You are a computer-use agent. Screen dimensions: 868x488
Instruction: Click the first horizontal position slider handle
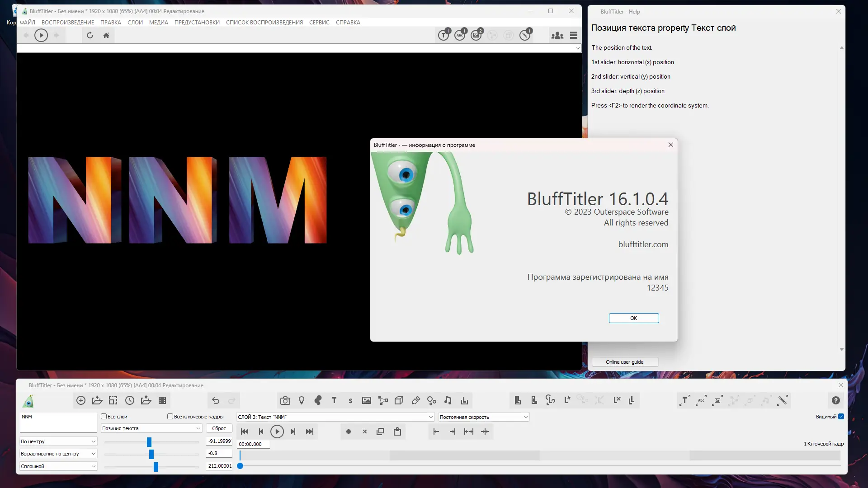pos(149,442)
